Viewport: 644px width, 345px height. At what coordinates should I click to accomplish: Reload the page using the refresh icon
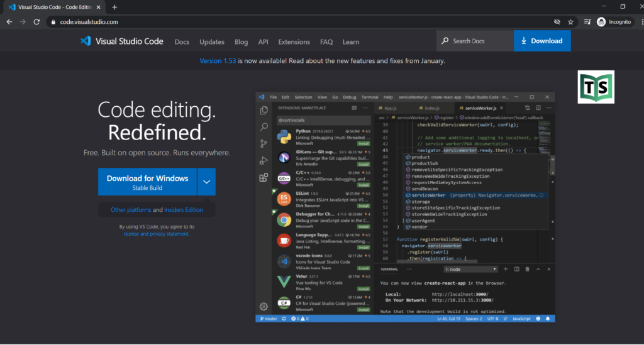tap(37, 21)
